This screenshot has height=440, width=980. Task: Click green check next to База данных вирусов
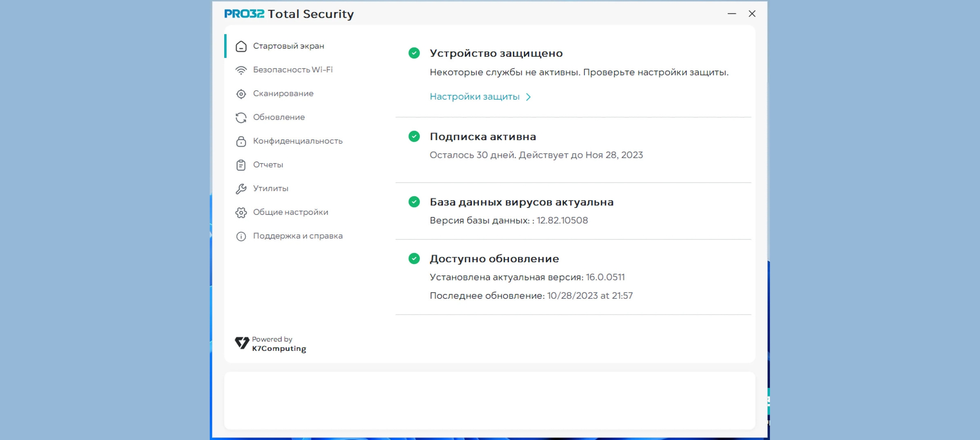(x=414, y=202)
